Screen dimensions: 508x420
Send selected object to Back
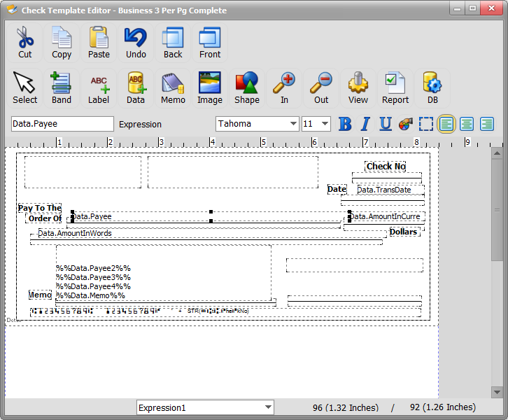tap(173, 42)
